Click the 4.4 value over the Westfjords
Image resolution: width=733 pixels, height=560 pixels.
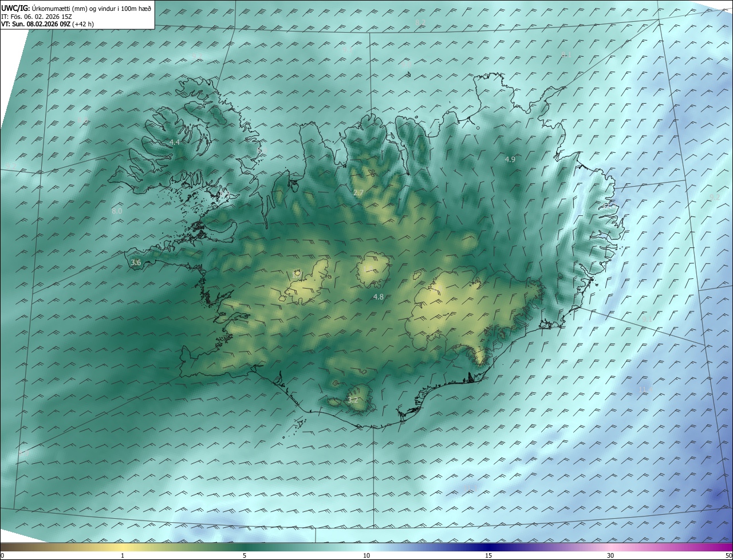coord(175,142)
